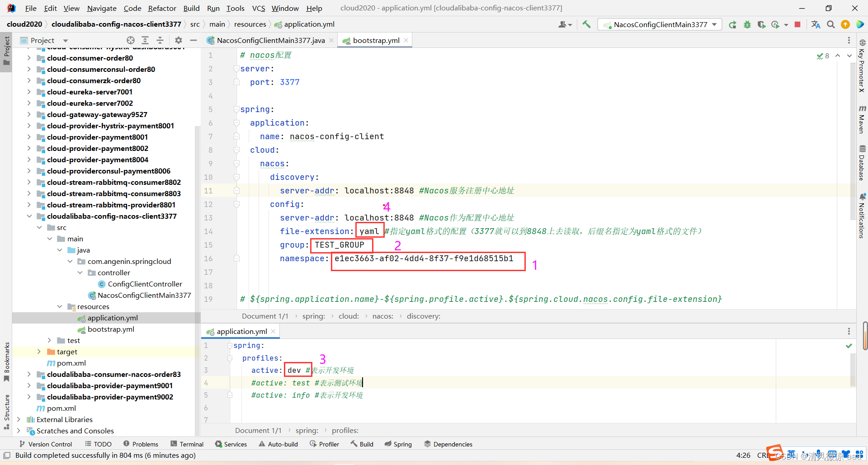The width and height of the screenshot is (868, 465).
Task: Switch to NacosConfigClientMain3377.java tab
Action: click(270, 40)
